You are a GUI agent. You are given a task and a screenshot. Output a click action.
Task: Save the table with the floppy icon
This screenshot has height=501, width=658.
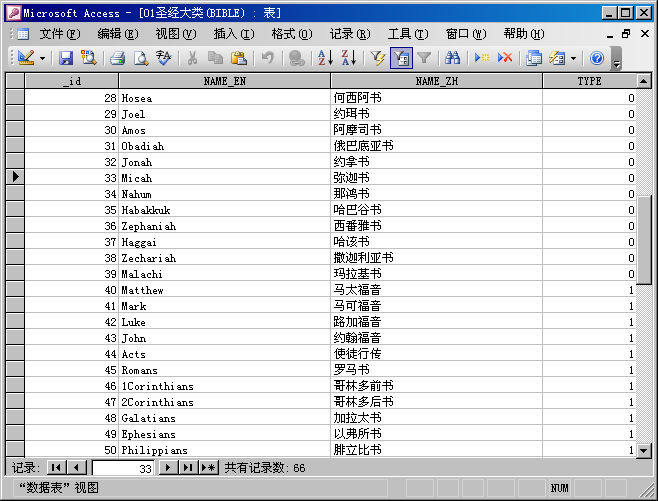(65, 58)
